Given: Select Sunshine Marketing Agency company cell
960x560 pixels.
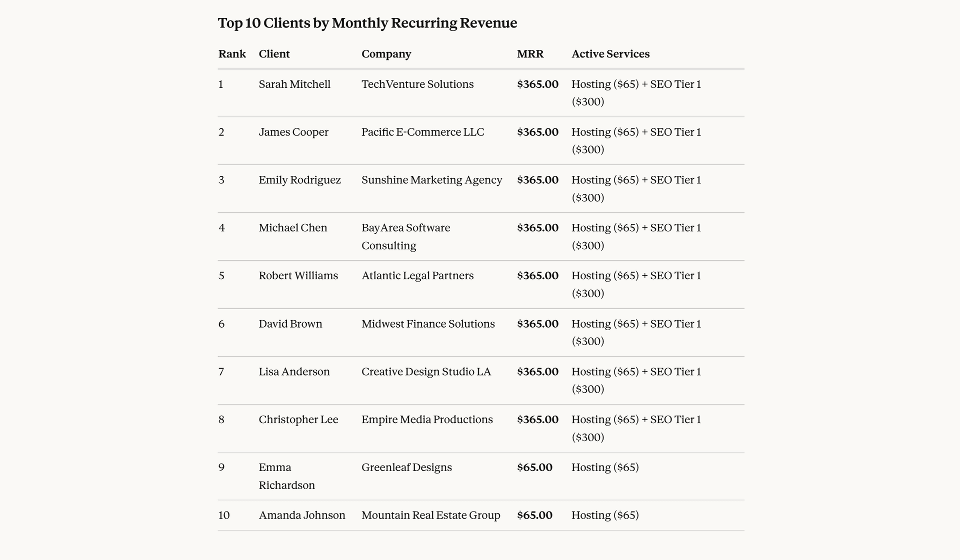Looking at the screenshot, I should coord(431,180).
